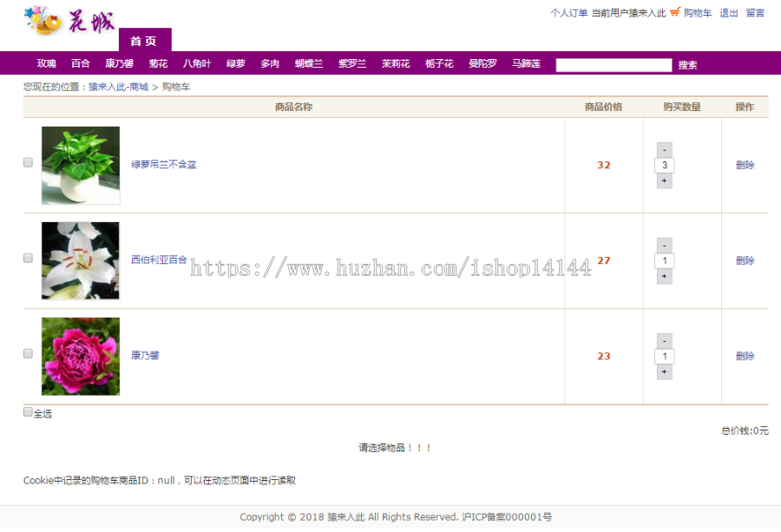Click plus stepper for 康乃馨 quantity
This screenshot has height=532, width=781.
664,371
